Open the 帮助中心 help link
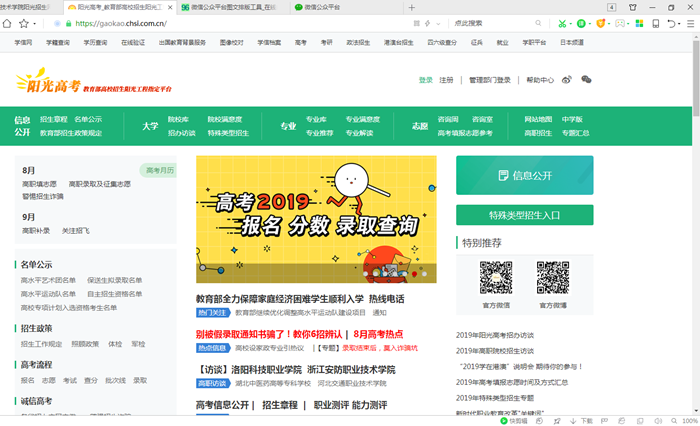This screenshot has height=426, width=700. [540, 80]
